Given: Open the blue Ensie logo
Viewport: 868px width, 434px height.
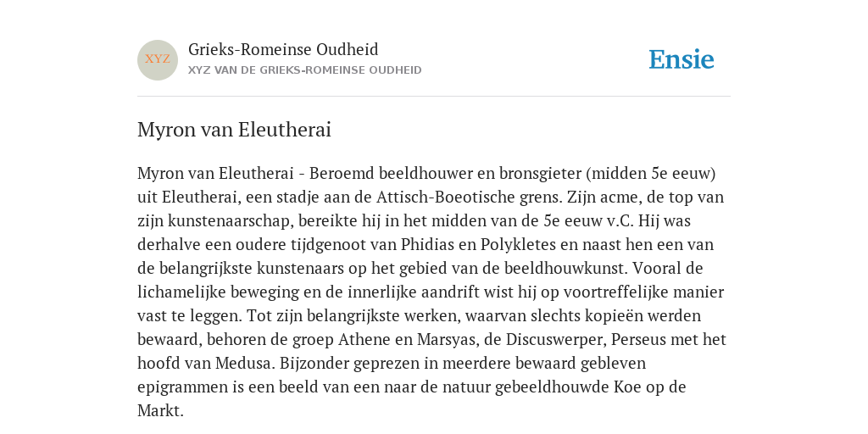Looking at the screenshot, I should coord(682,60).
